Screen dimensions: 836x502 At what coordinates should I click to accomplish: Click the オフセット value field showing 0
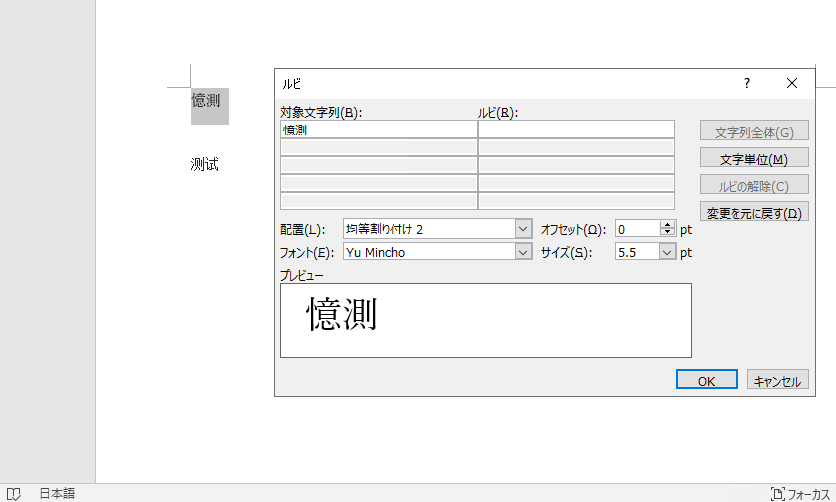click(637, 229)
